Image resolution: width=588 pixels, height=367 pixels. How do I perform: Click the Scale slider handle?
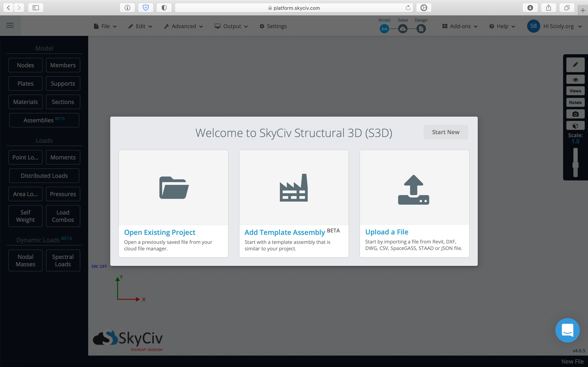(575, 165)
